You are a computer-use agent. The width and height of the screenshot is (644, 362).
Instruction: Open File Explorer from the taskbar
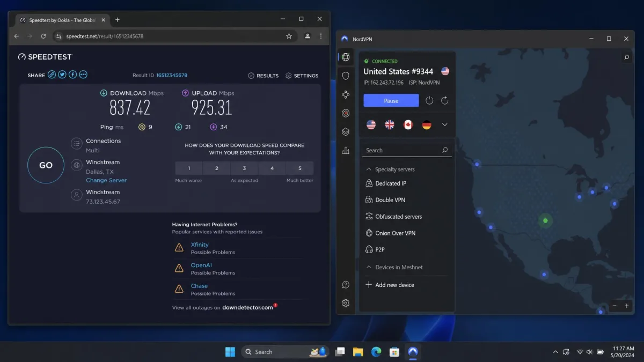coord(358,352)
